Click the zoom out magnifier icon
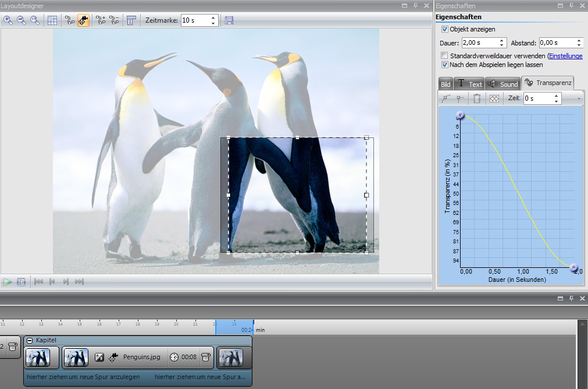The image size is (588, 389). 22,20
